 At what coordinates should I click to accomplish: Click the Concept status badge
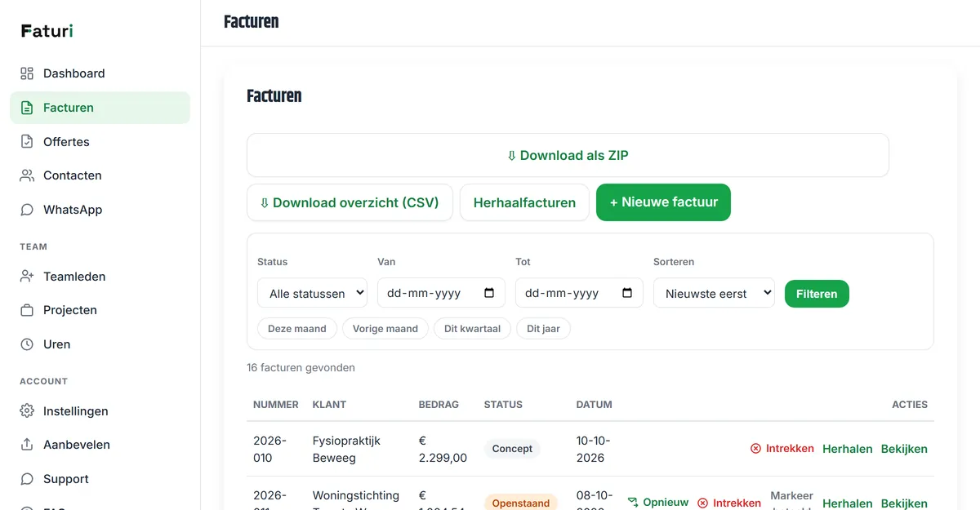(x=512, y=449)
